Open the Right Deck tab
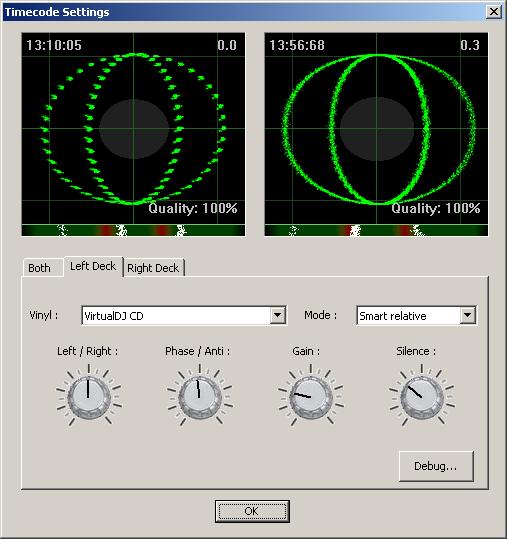507x539 pixels. coord(153,268)
